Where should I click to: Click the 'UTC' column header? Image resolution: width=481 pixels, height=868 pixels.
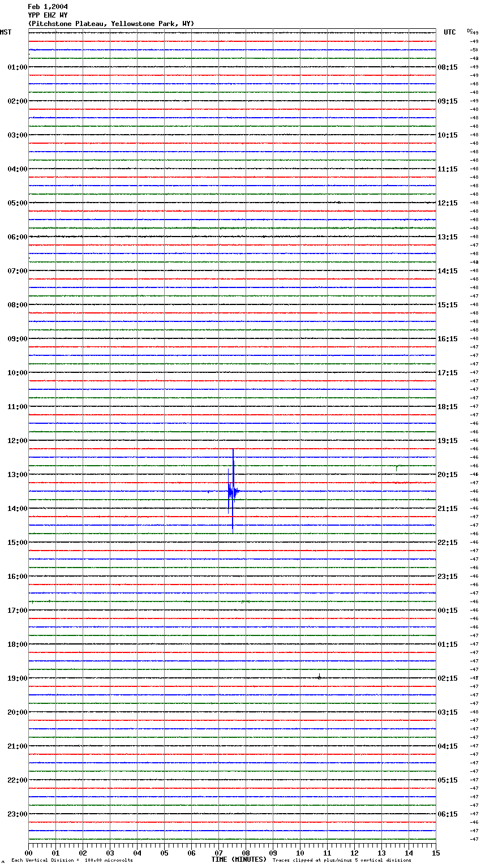click(450, 32)
